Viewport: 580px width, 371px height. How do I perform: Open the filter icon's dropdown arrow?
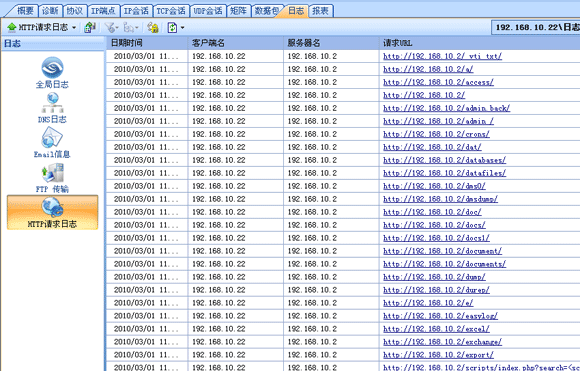[x=117, y=28]
